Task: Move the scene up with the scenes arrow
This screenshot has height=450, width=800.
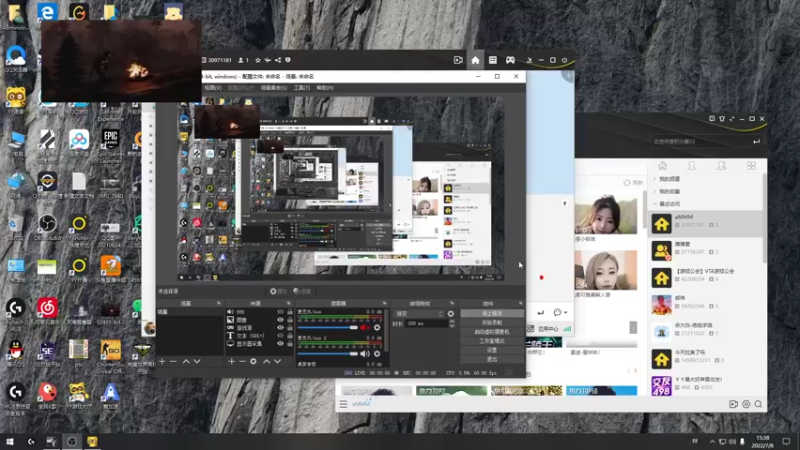Action: point(186,361)
